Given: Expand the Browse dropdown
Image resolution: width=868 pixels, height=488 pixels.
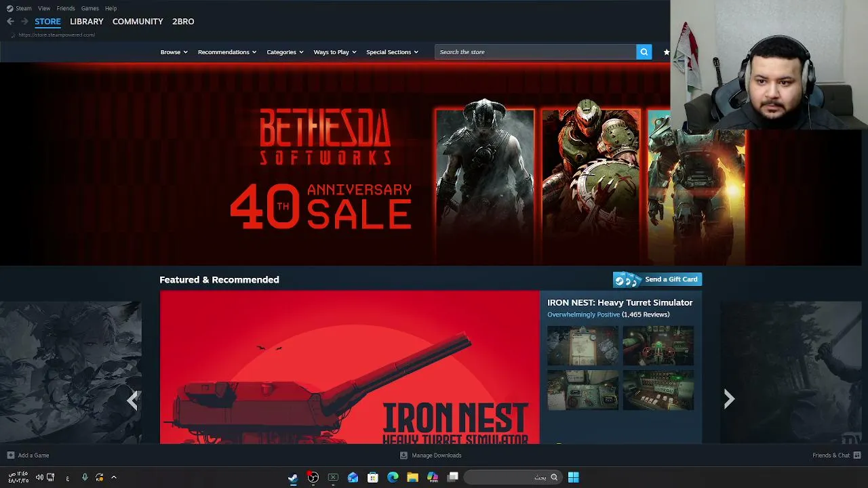Looking at the screenshot, I should (x=174, y=52).
